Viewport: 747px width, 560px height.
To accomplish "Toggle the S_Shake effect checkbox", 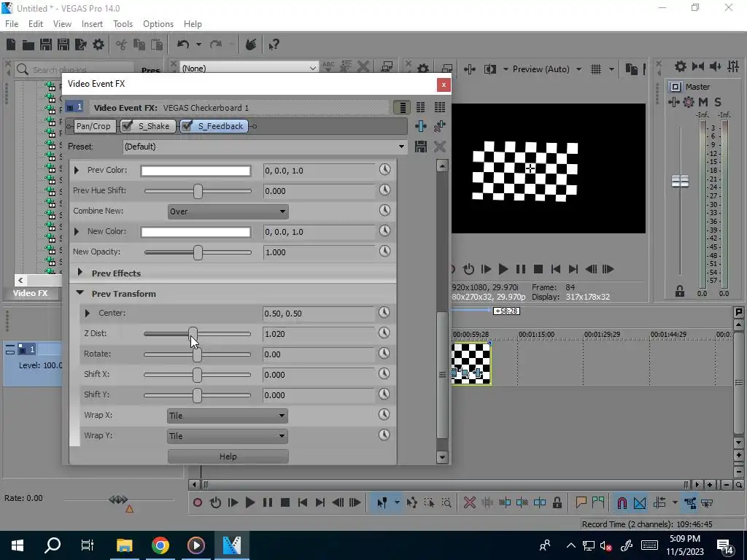I will coord(127,125).
